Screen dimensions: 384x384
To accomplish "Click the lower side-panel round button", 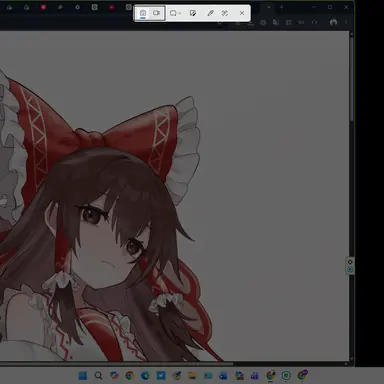I will pyautogui.click(x=350, y=269).
